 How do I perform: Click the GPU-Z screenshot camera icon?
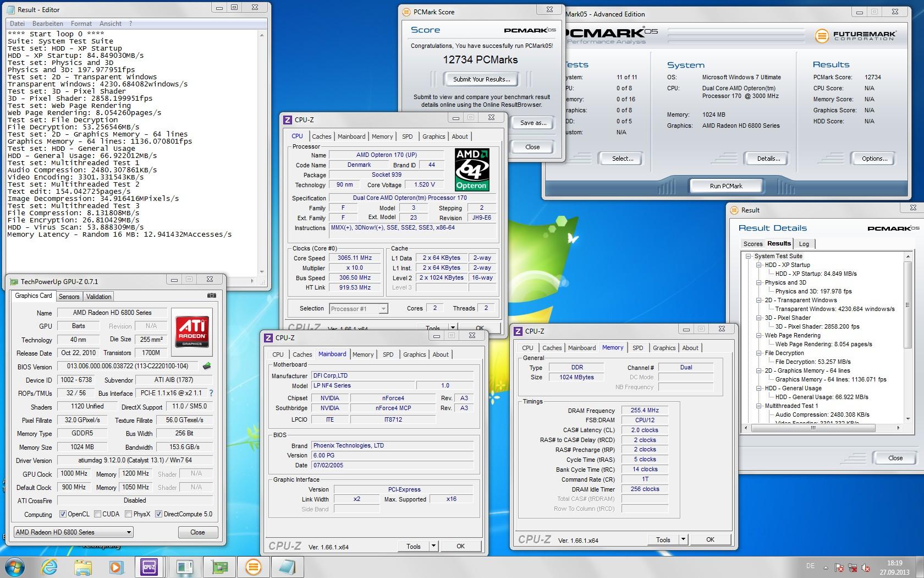point(212,296)
